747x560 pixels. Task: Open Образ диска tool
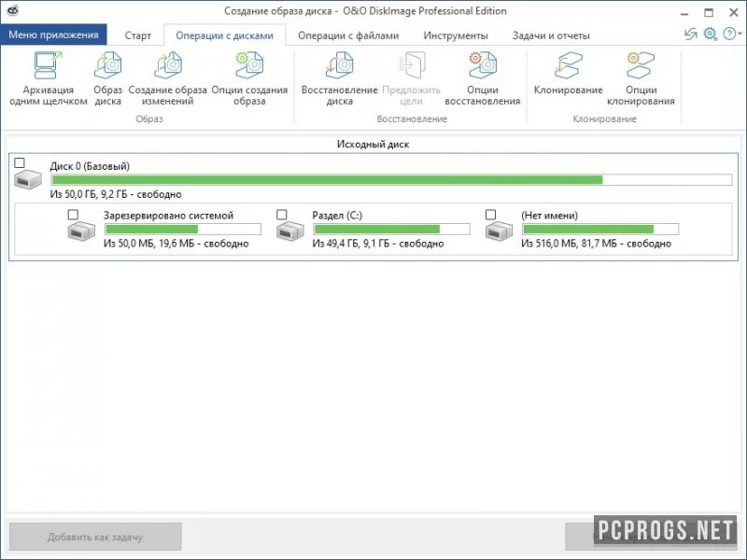107,65
